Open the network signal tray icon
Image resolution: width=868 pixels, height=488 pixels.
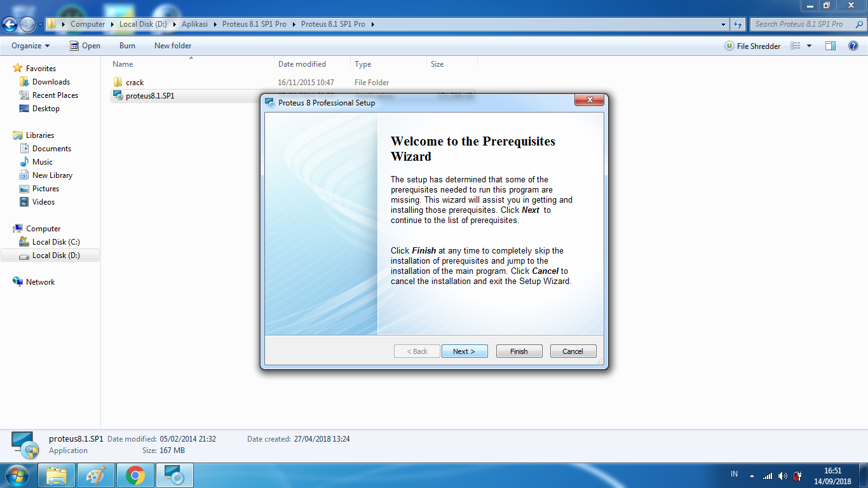768,475
